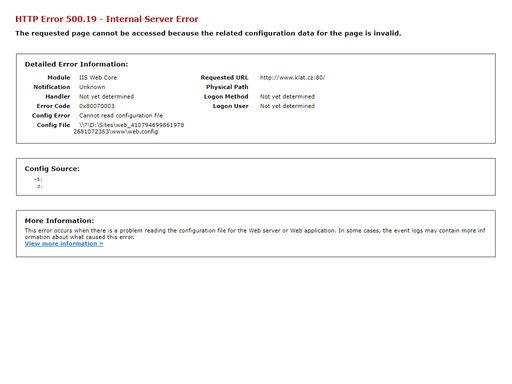This screenshot has width=512, height=384.
Task: Click the Error Code label
Action: pos(53,106)
